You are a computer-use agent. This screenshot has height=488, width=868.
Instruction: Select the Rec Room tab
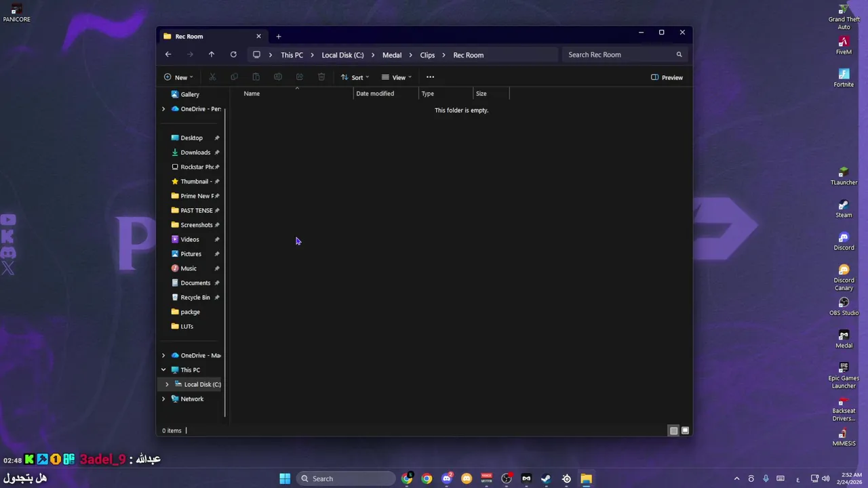[x=212, y=37]
